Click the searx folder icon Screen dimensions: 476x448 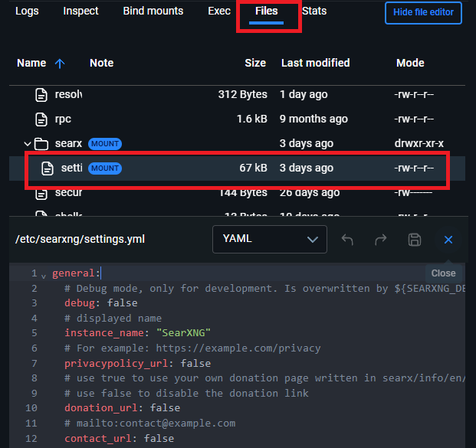click(41, 144)
